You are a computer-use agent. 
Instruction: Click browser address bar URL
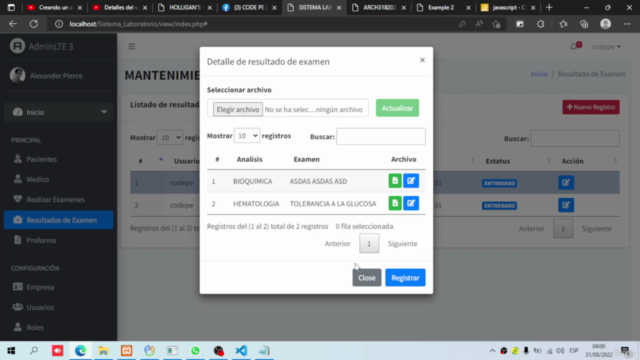tap(138, 24)
